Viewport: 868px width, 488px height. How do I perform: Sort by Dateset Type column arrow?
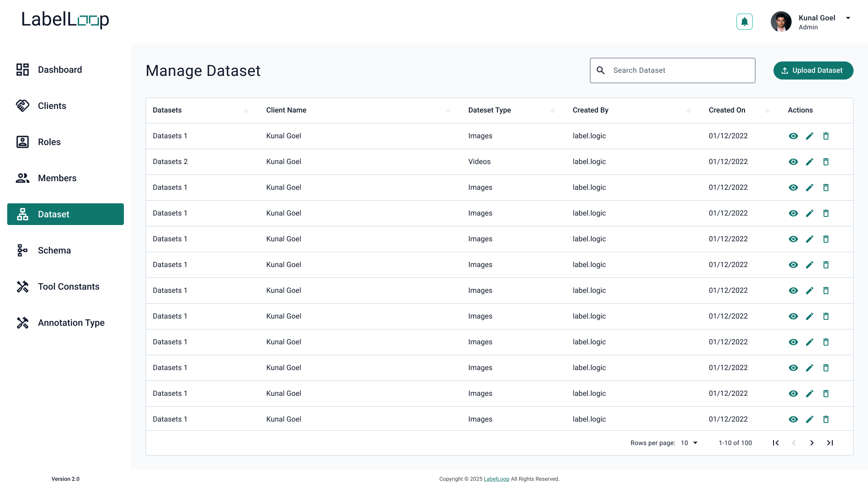pyautogui.click(x=552, y=110)
